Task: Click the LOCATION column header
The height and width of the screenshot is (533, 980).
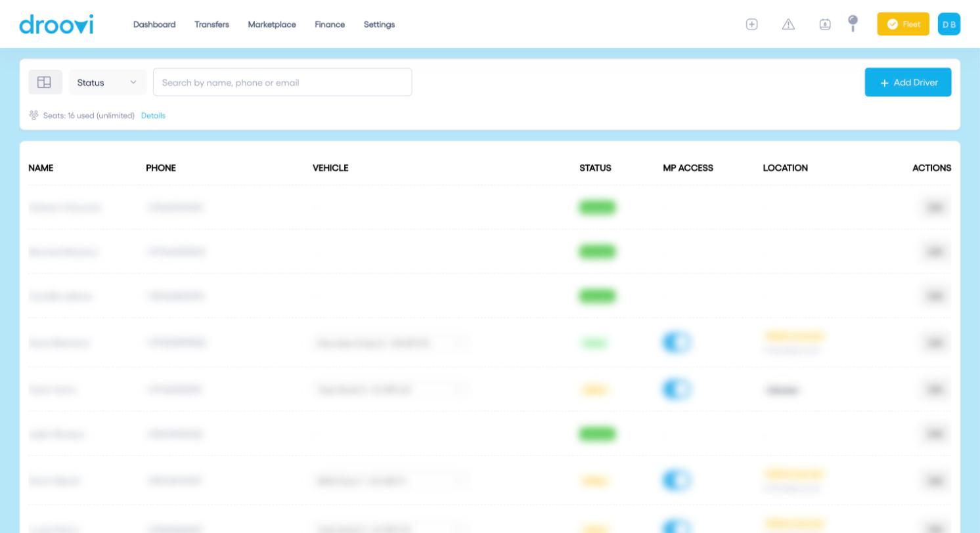Action: click(x=786, y=168)
